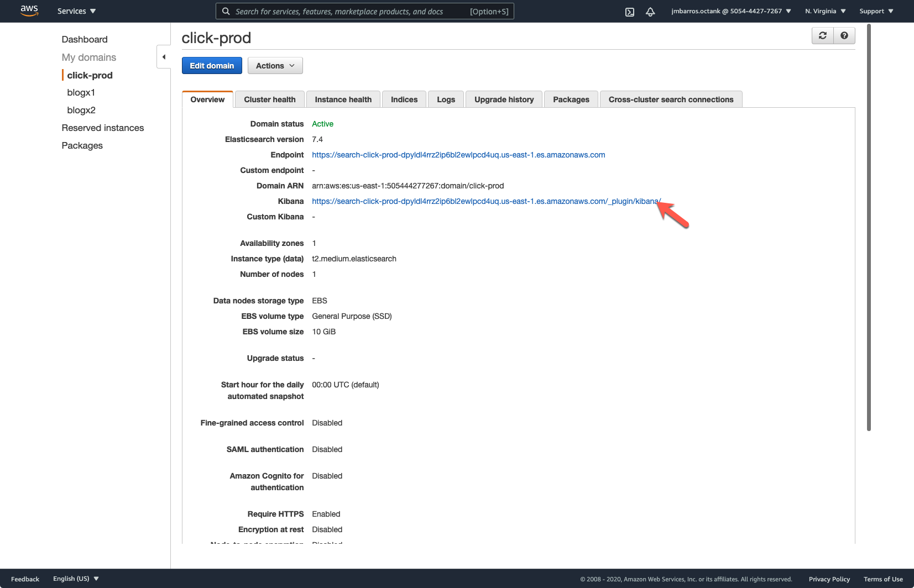The width and height of the screenshot is (914, 588).
Task: Open the Terms of Use link
Action: click(x=883, y=579)
